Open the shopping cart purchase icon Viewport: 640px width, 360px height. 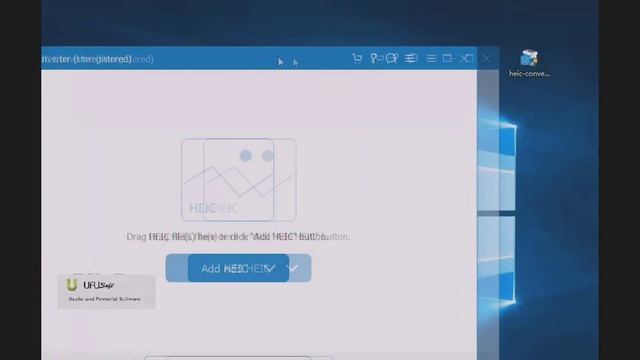(x=357, y=59)
